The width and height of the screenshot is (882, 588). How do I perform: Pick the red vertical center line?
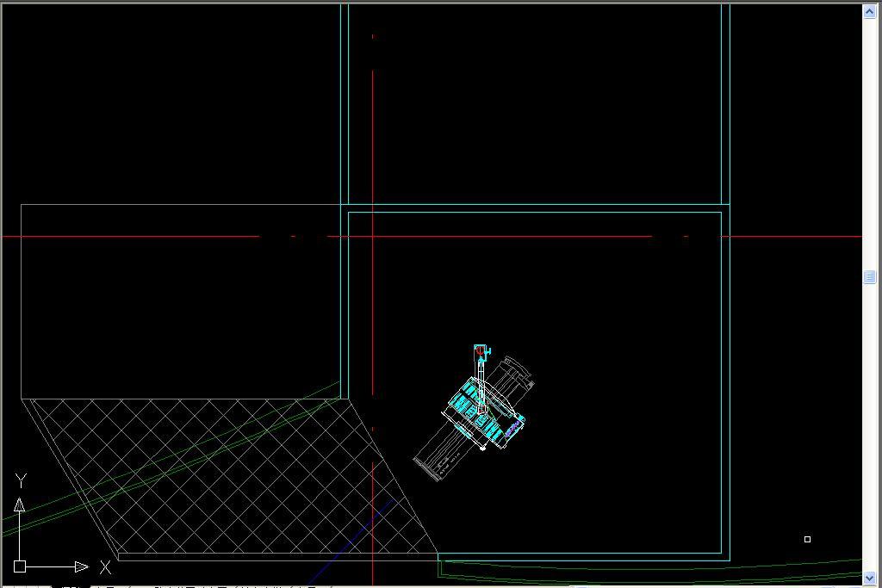[373, 129]
